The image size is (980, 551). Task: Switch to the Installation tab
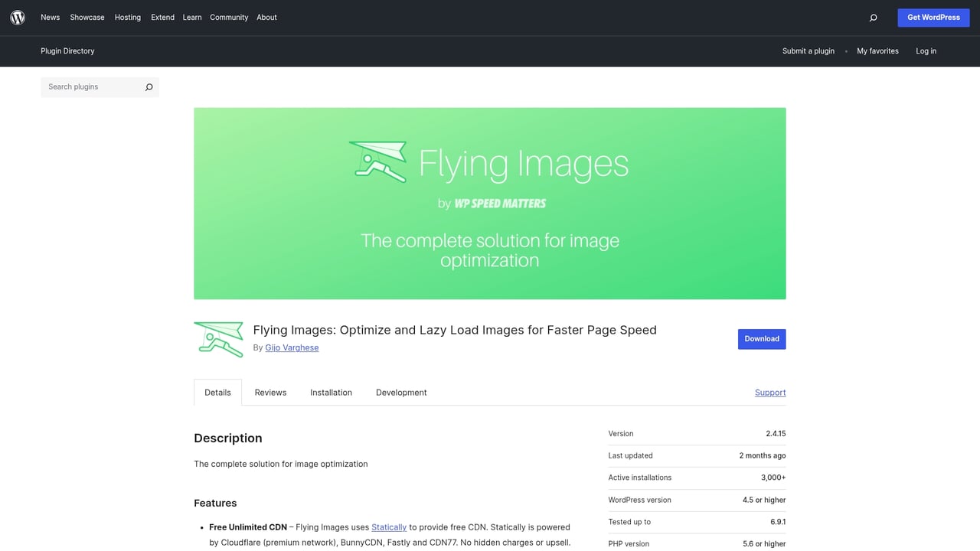pos(331,392)
